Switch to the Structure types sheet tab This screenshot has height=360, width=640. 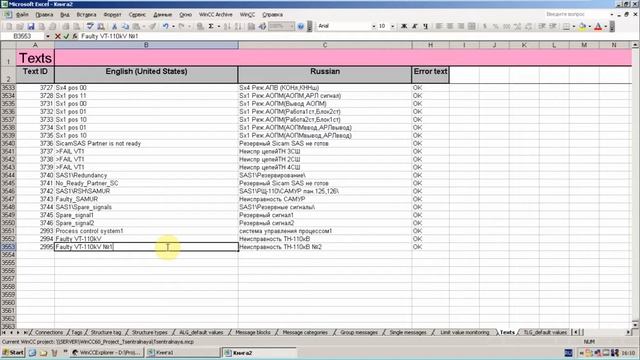coord(150,332)
